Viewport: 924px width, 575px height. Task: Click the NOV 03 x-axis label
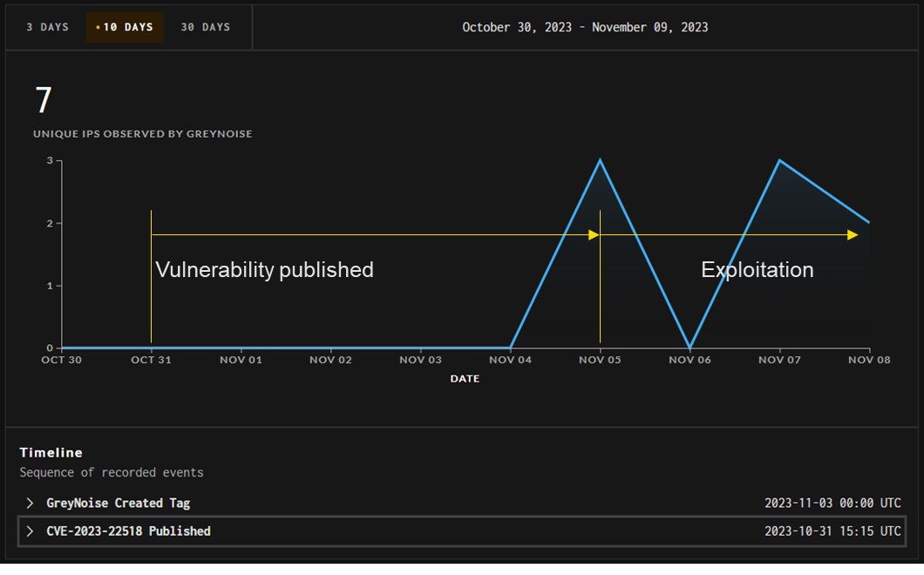(x=421, y=360)
